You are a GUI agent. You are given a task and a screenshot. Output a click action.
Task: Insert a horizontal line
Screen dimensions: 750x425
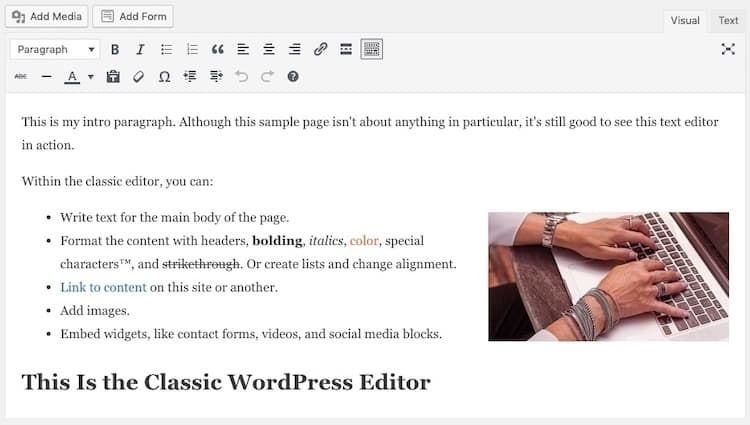[46, 76]
